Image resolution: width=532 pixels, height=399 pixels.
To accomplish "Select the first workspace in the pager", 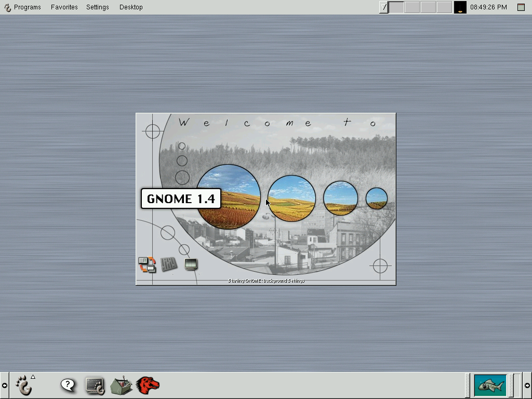I will [396, 7].
